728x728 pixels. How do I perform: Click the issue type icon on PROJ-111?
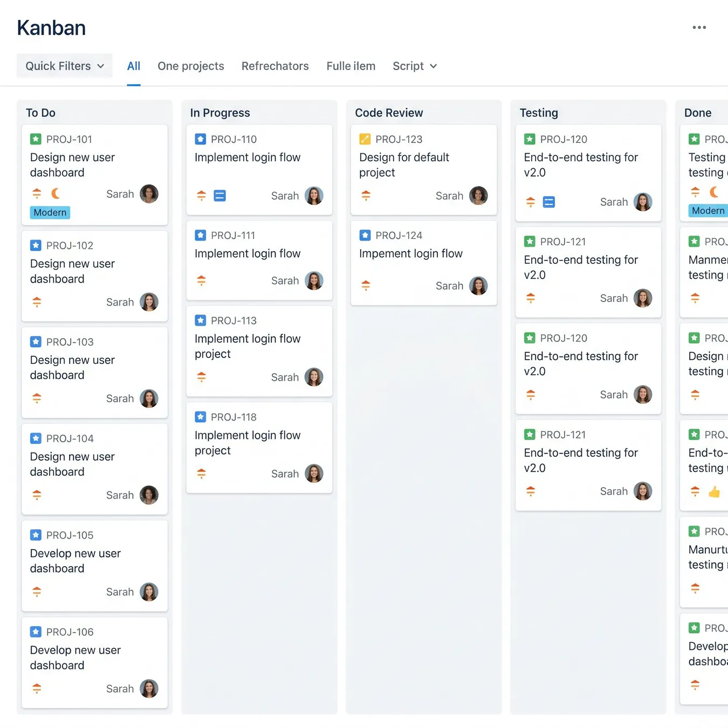[201, 235]
